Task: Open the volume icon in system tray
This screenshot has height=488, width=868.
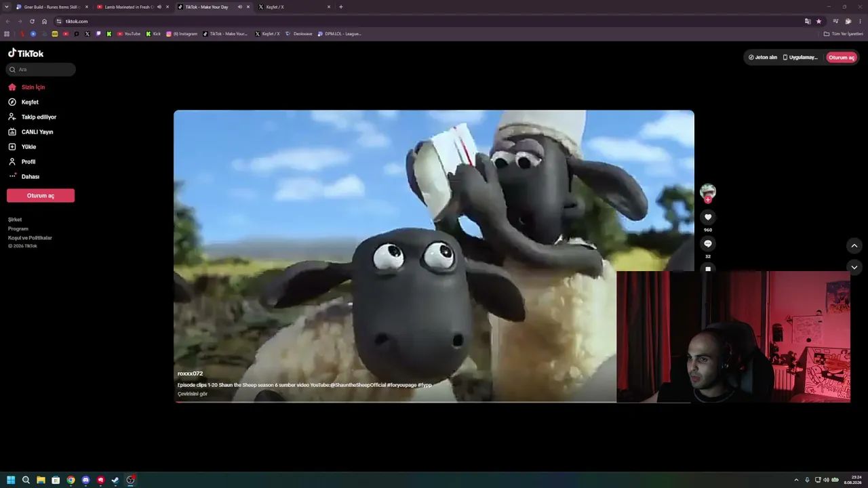Action: (826, 480)
